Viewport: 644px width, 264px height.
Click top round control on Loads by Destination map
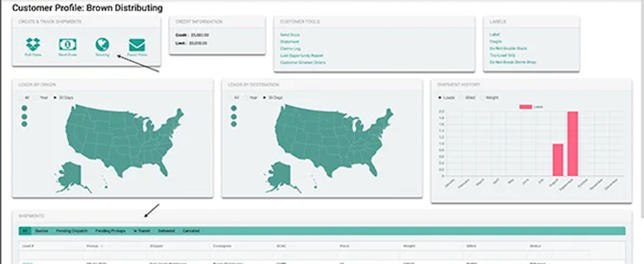pos(234,108)
